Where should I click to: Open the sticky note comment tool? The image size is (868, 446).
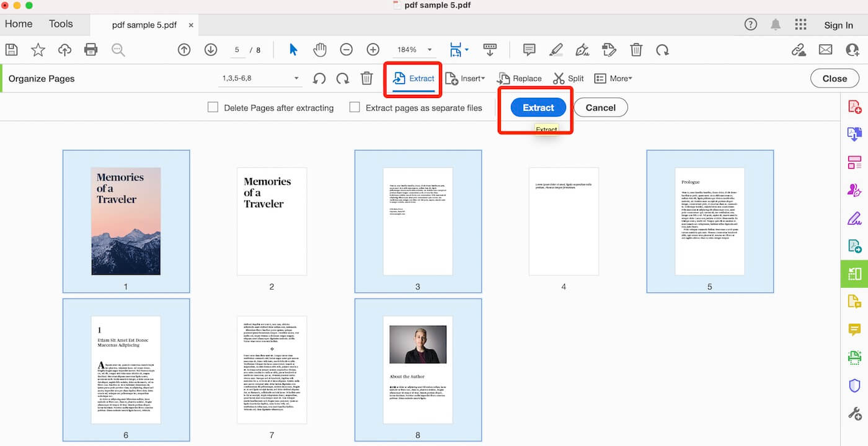[529, 50]
